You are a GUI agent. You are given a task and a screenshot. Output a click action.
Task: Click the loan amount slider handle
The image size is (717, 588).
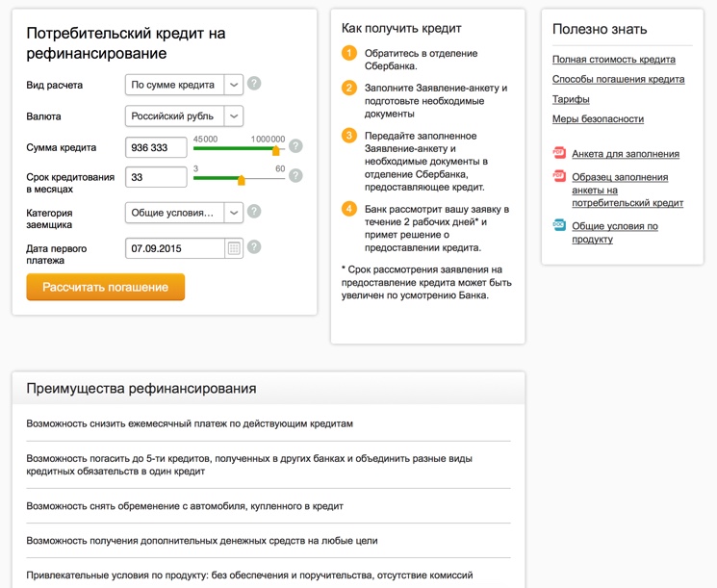(276, 150)
